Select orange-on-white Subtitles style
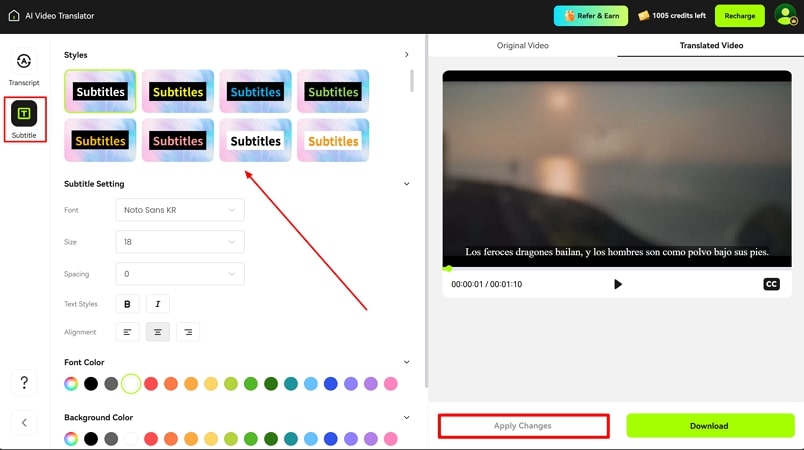Image resolution: width=804 pixels, height=450 pixels. pyautogui.click(x=333, y=140)
